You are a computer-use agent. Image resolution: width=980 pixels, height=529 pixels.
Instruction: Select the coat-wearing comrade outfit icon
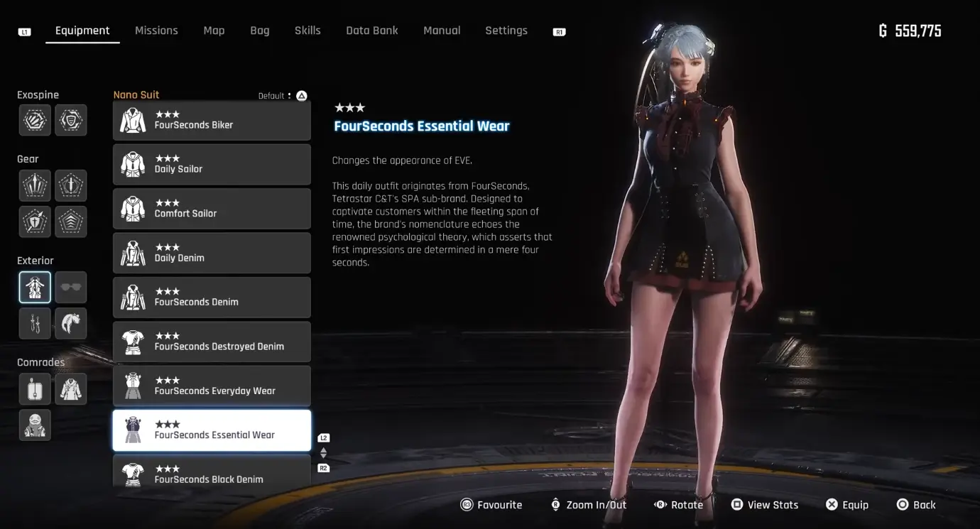coord(71,388)
